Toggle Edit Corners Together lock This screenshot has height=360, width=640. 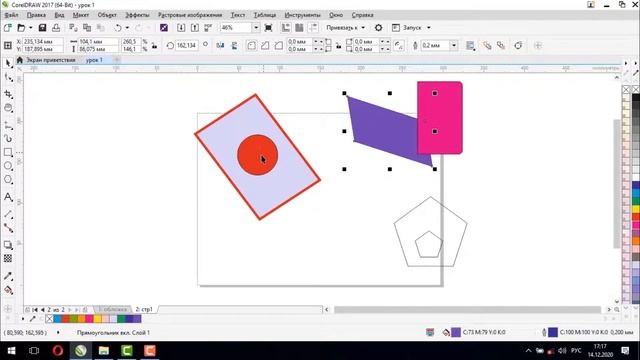tap(338, 45)
